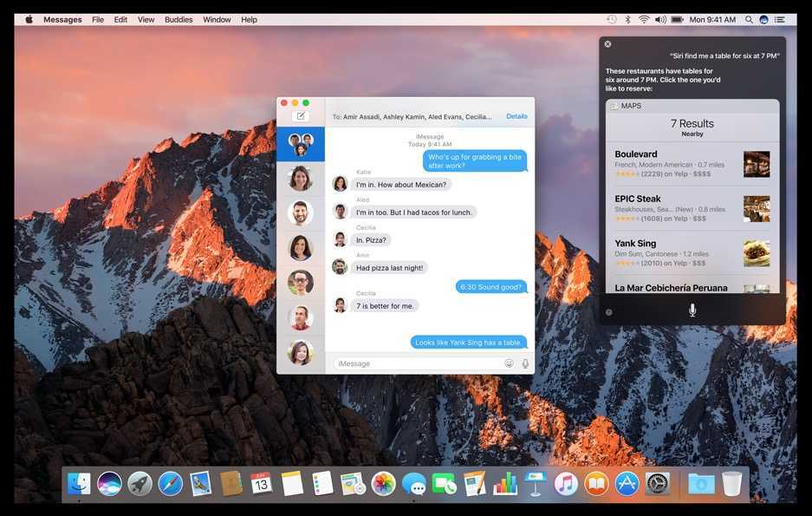Click the Yank Sing food thumbnail

[x=757, y=253]
